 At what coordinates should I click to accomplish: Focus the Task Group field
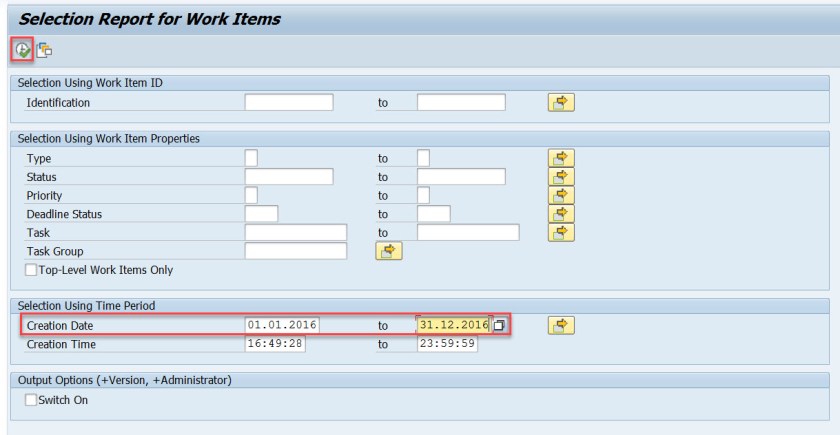click(296, 251)
